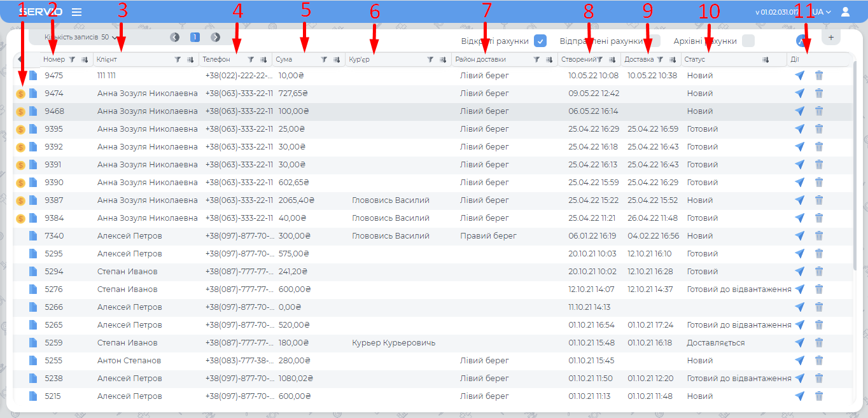
Task: Go to the next page with right arrow
Action: pos(216,38)
